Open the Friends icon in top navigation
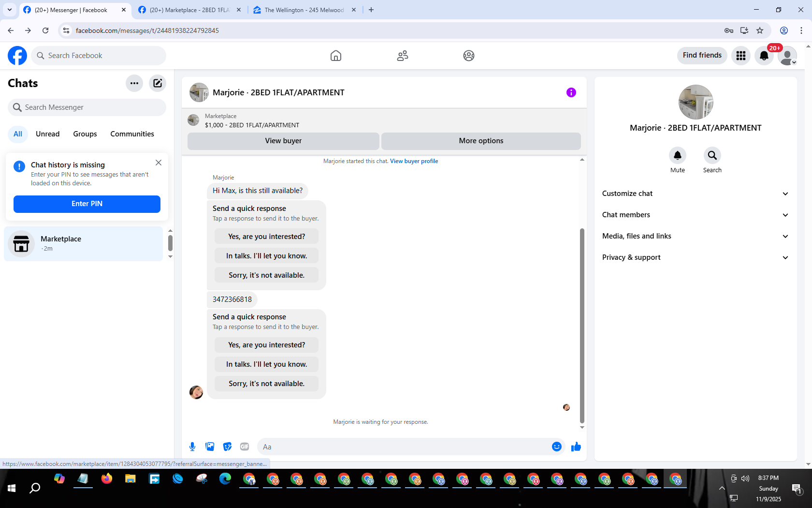The width and height of the screenshot is (812, 508). click(x=403, y=56)
